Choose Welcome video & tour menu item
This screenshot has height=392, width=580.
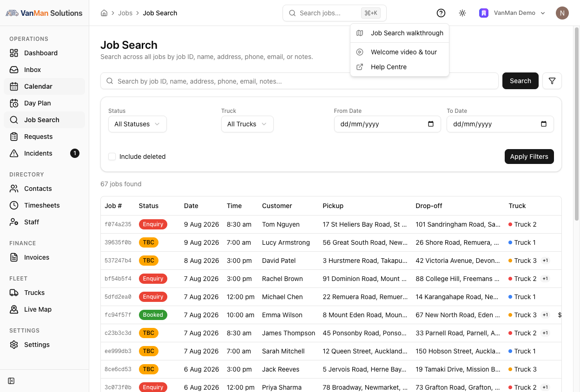(x=400, y=52)
